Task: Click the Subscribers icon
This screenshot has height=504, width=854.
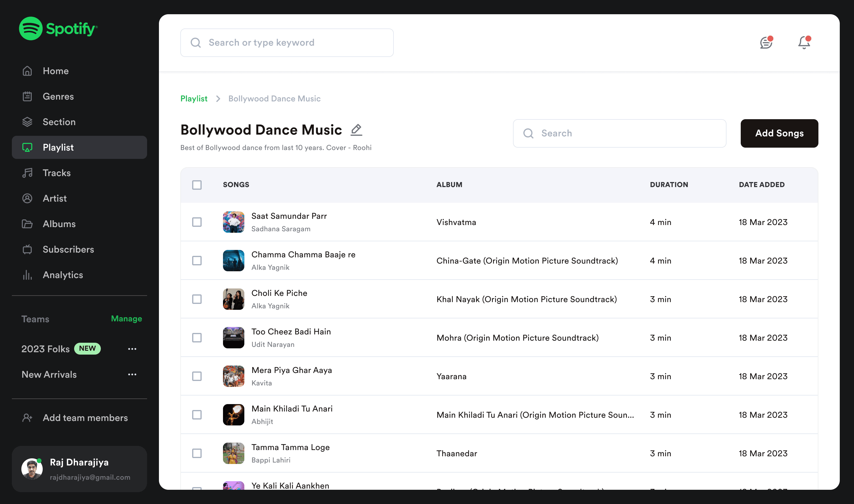Action: 27,249
